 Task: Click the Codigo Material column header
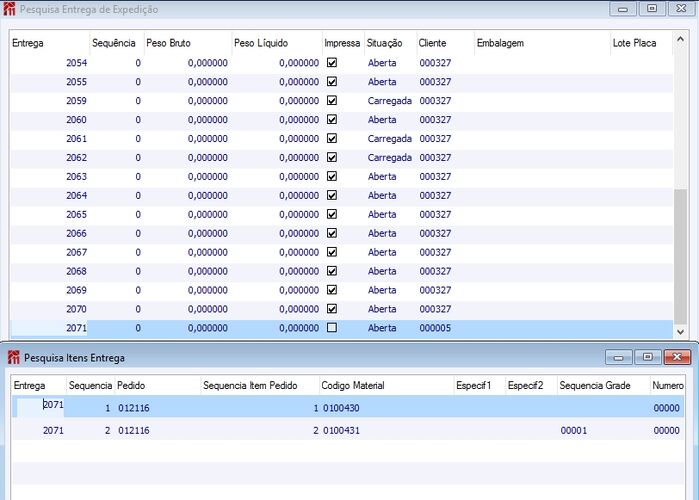click(x=386, y=385)
